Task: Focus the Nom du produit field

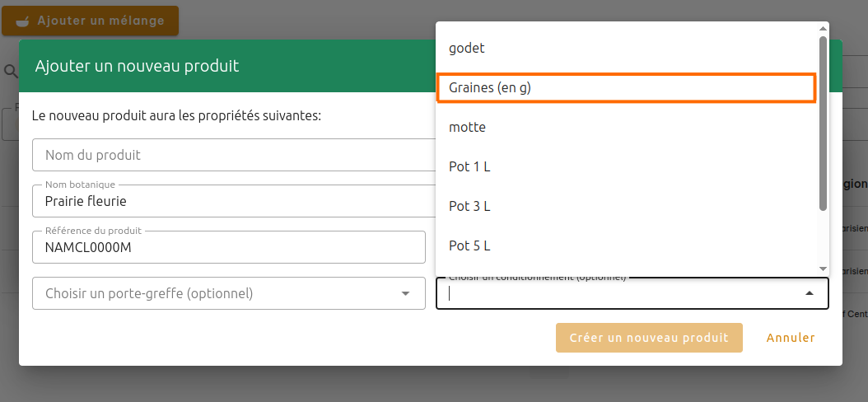Action: pos(231,155)
